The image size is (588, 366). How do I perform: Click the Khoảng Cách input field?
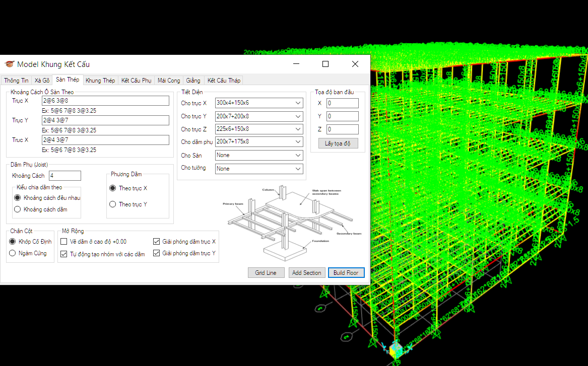[64, 176]
